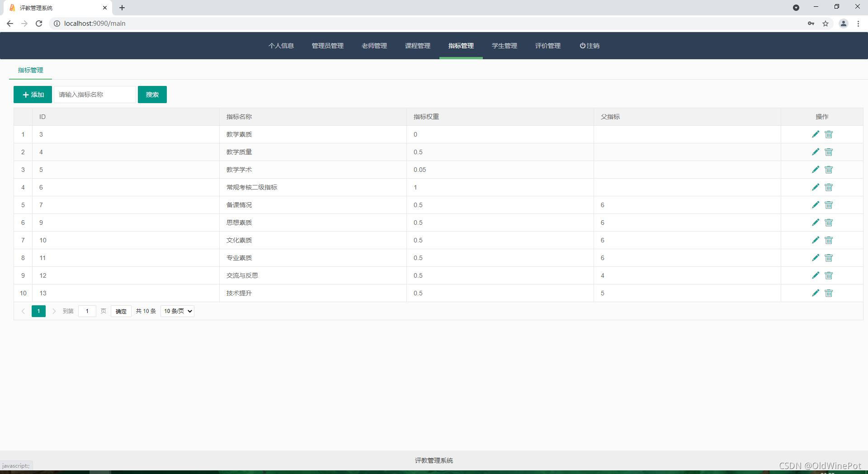The height and width of the screenshot is (474, 868).
Task: Select page 1 in pagination
Action: [38, 311]
